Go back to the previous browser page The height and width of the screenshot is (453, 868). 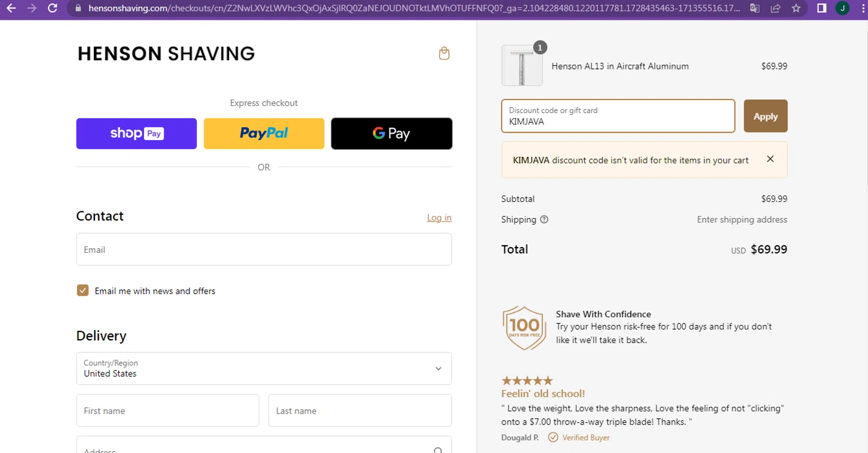[x=11, y=8]
